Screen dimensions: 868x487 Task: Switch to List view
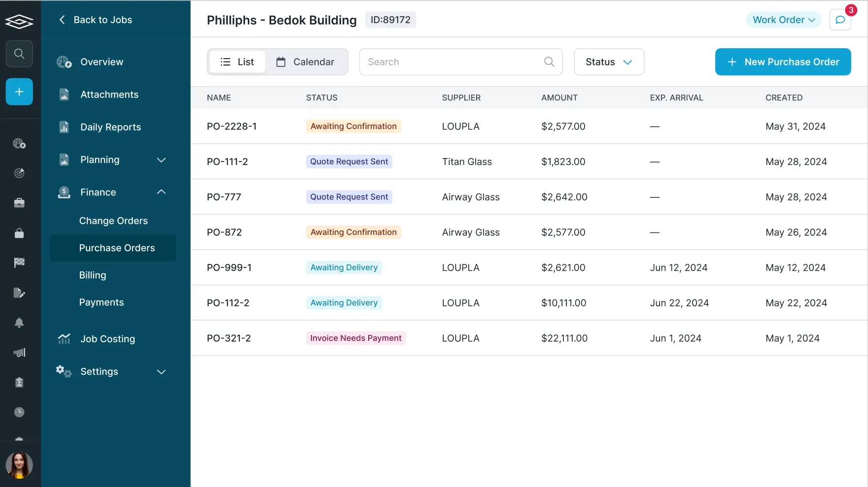(237, 62)
